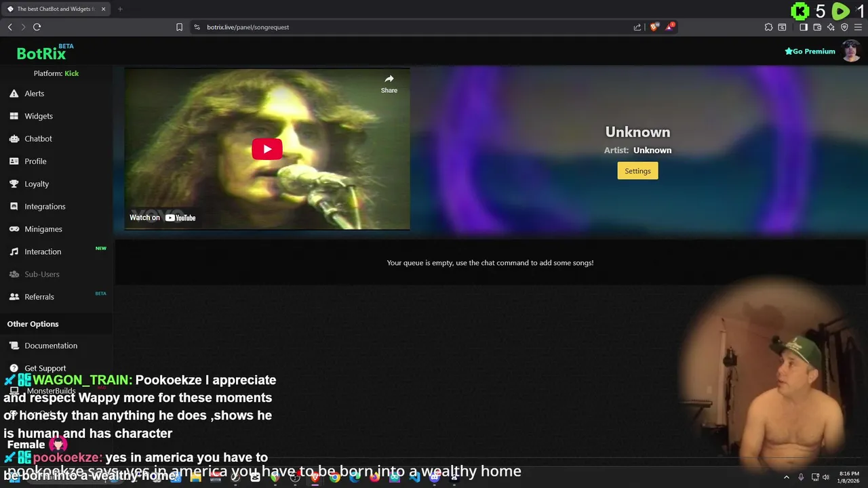
Task: Open the Watch on YouTube link
Action: click(x=163, y=218)
